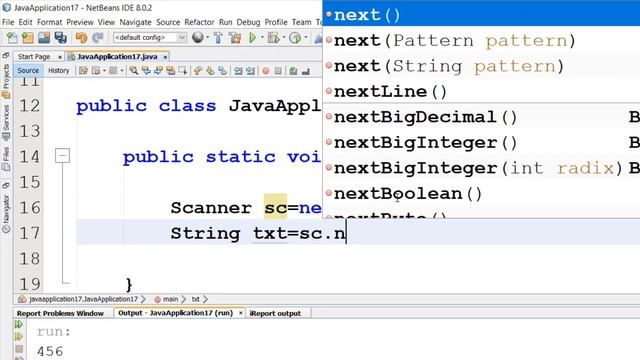This screenshot has height=360, width=640.
Task: Open the Format menu
Action: [x=49, y=22]
